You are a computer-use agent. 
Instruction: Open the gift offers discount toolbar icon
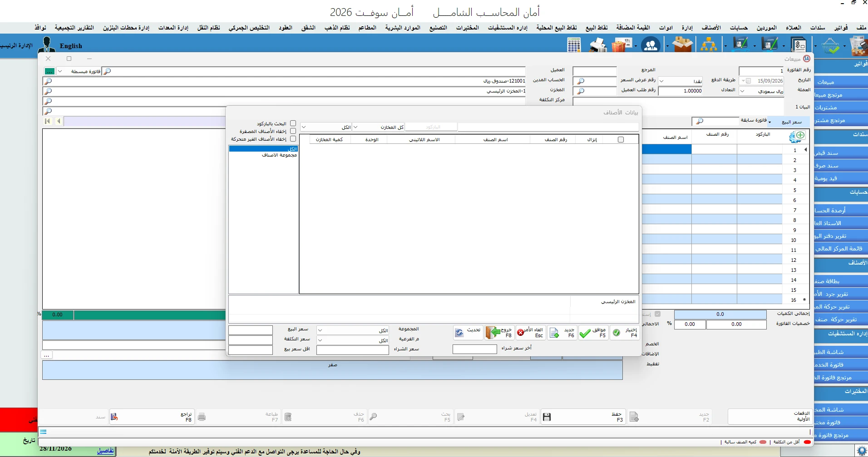pyautogui.click(x=621, y=45)
